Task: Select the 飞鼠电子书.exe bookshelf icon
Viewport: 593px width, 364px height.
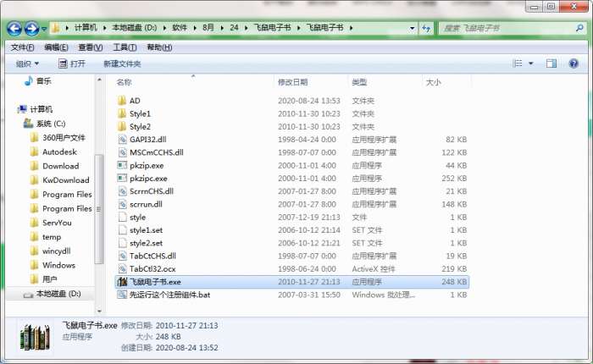Action: click(x=122, y=282)
